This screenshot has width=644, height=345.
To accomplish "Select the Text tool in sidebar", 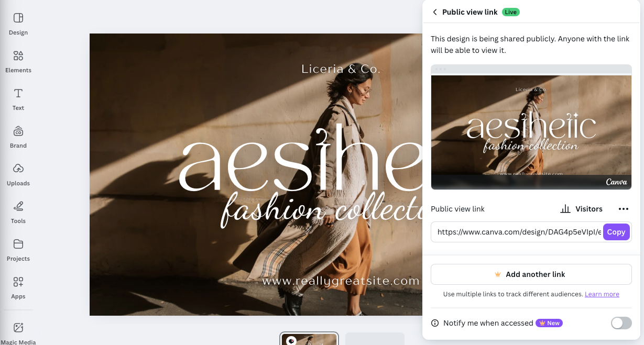I will click(18, 94).
